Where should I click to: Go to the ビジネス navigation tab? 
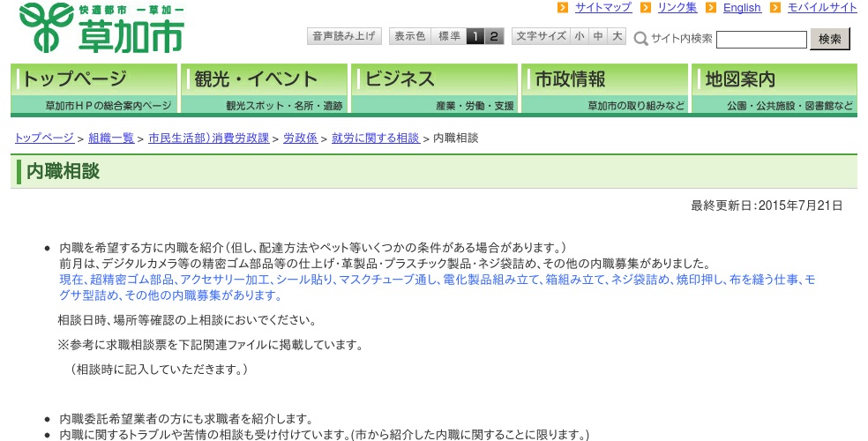pyautogui.click(x=434, y=88)
